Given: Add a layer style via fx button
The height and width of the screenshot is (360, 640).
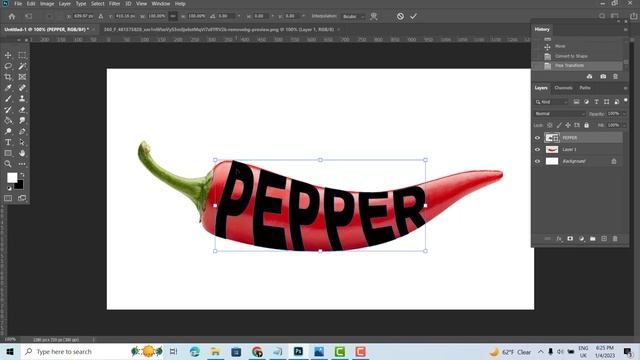Looking at the screenshot, I should pyautogui.click(x=559, y=239).
